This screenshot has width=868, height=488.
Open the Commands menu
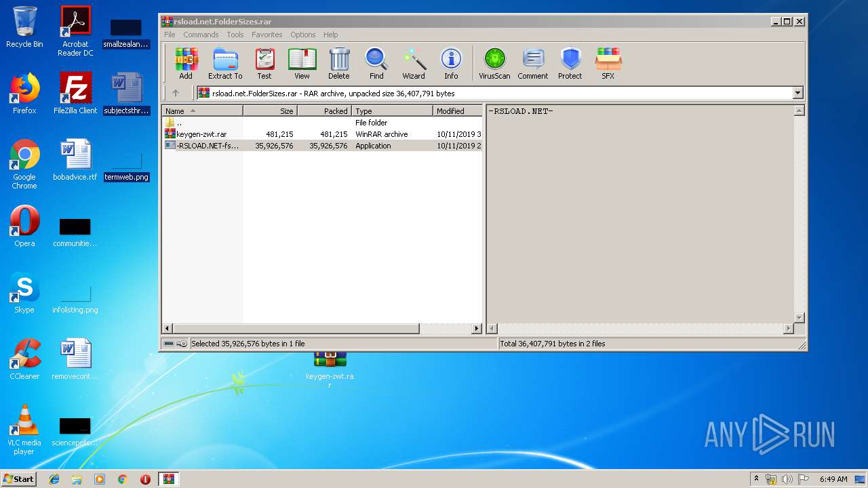[201, 35]
